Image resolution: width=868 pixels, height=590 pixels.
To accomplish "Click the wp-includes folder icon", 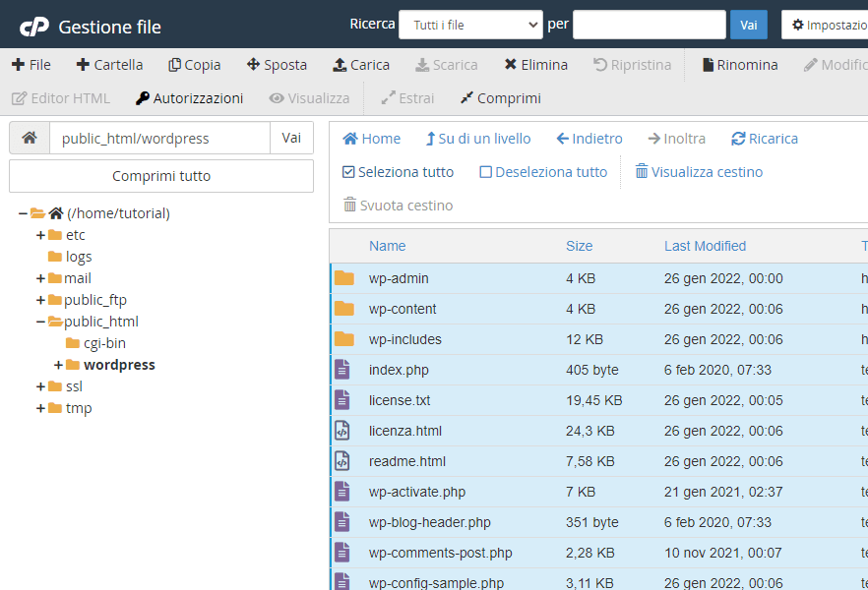I will [344, 339].
